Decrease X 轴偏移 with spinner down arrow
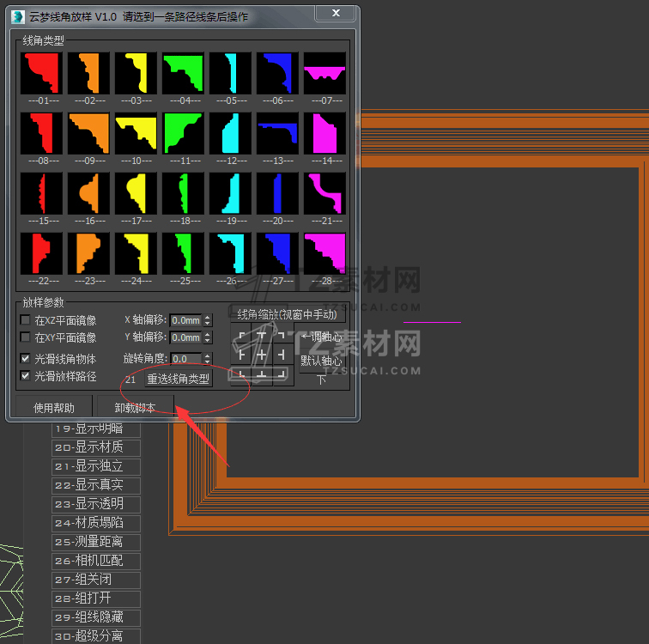This screenshot has width=649, height=644. pyautogui.click(x=208, y=323)
